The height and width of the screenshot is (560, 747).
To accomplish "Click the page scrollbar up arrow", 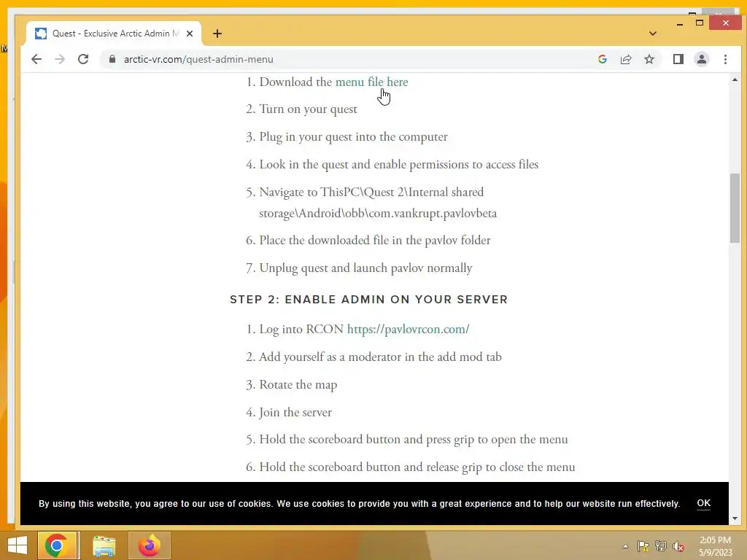I will pyautogui.click(x=735, y=79).
